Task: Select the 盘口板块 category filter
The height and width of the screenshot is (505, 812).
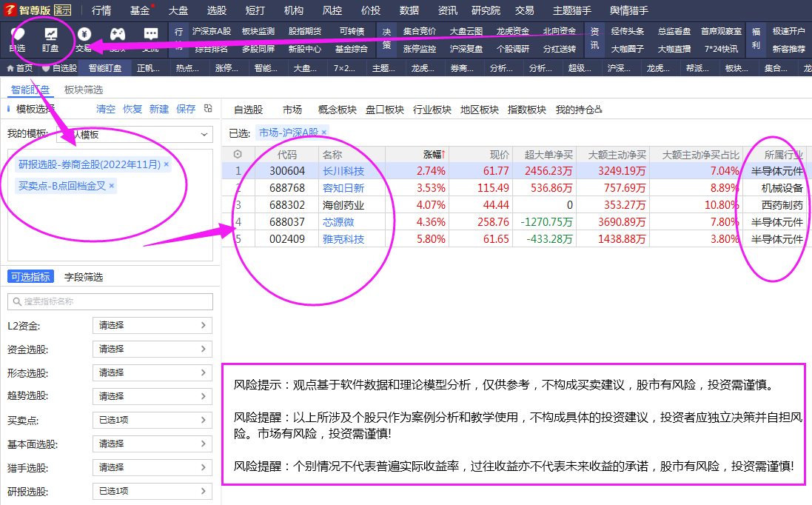Action: pos(385,110)
